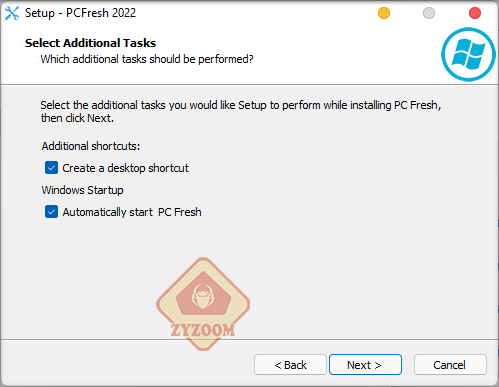The image size is (499, 387).
Task: Click the red ZYZOOM watermark text
Action: tap(203, 330)
